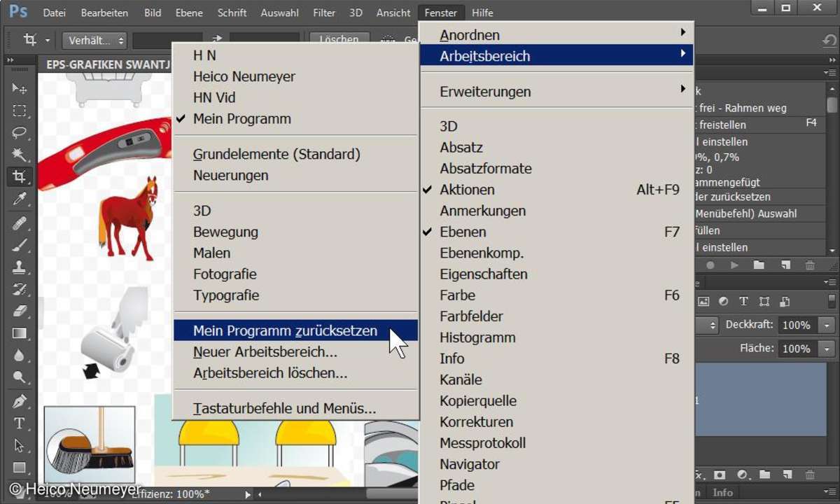Viewport: 840px width, 504px height.
Task: Select the Pen tool
Action: (19, 401)
